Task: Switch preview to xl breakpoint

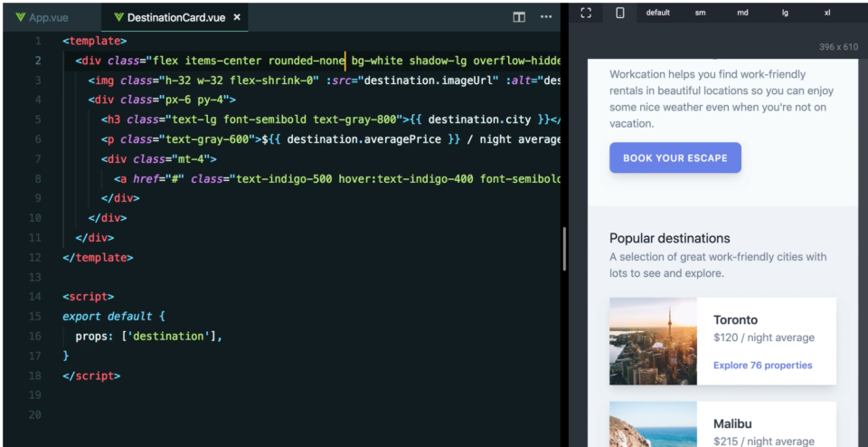Action: pyautogui.click(x=826, y=13)
